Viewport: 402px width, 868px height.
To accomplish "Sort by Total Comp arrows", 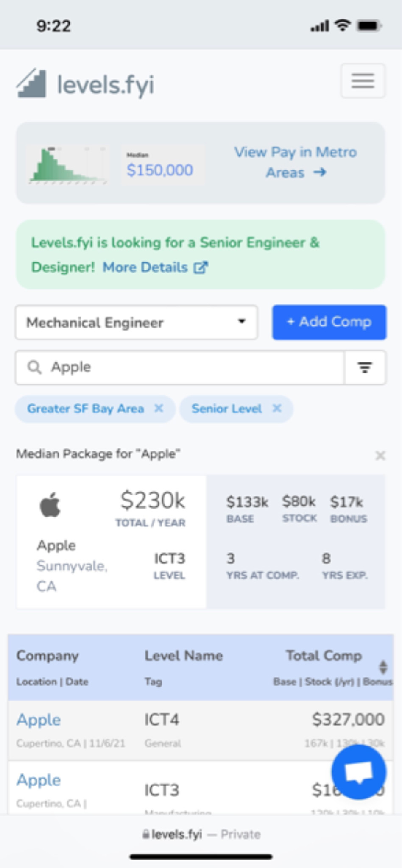I will (383, 667).
